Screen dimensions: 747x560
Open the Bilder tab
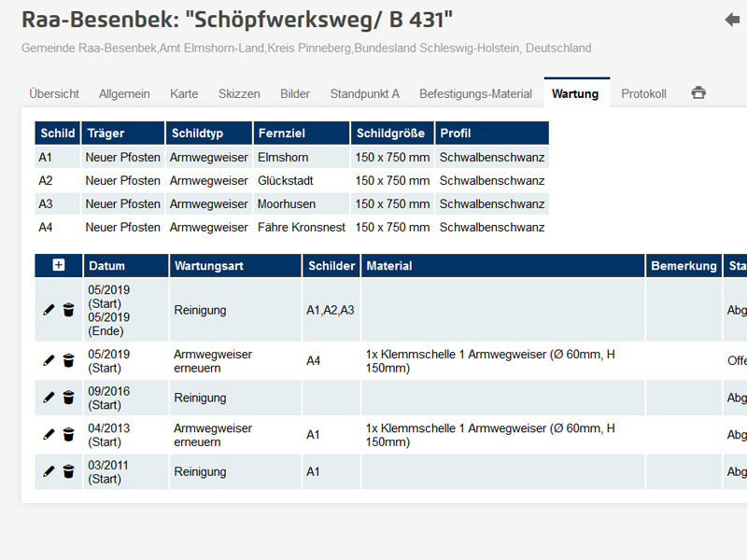295,94
